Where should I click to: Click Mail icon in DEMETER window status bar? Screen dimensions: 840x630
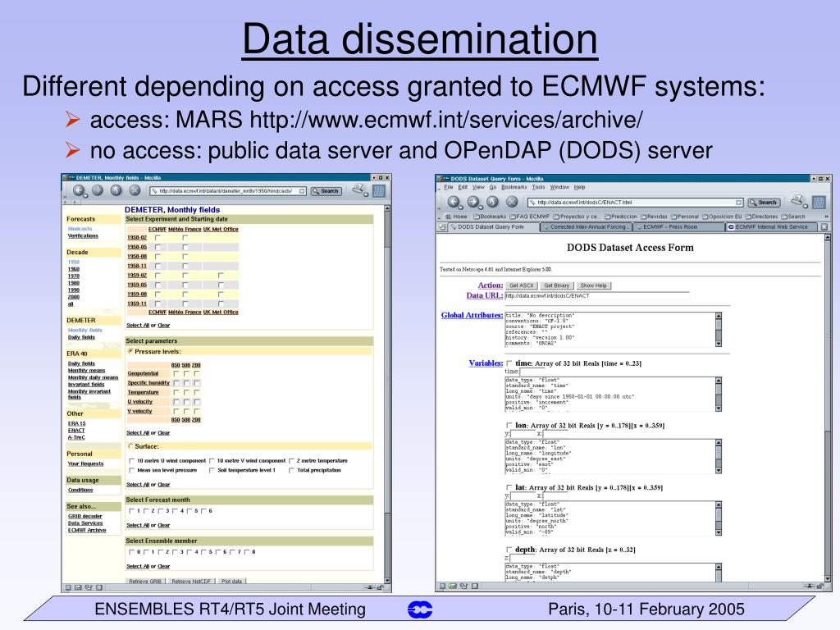[78, 587]
